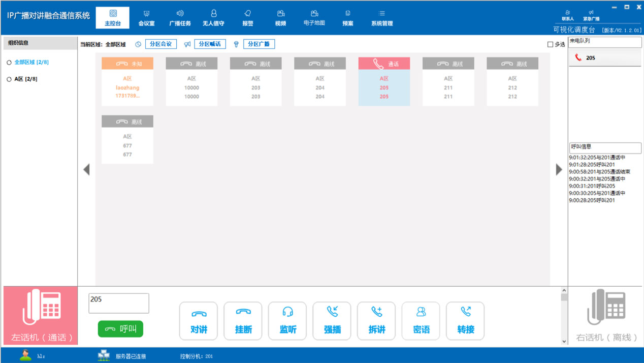Select the offline extension 212 card
644x363 pixels.
[512, 81]
